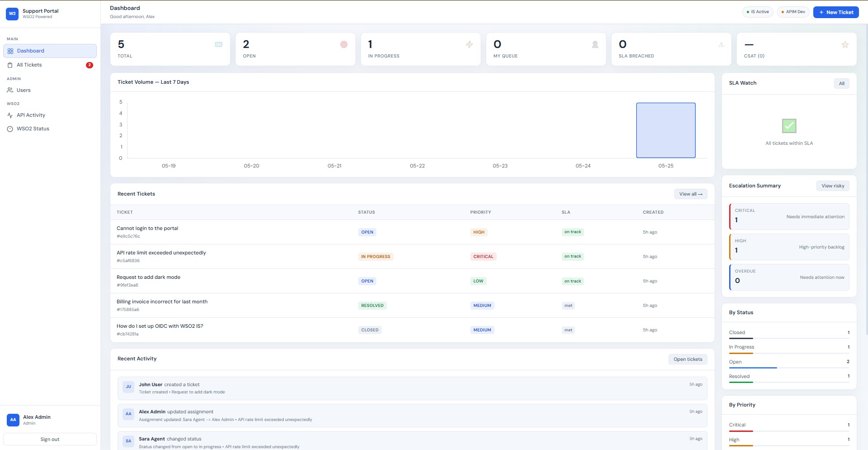This screenshot has height=450, width=868.
Task: Open ticket 'How do I set up OIDC with WSO2 IS?'
Action: tap(160, 326)
